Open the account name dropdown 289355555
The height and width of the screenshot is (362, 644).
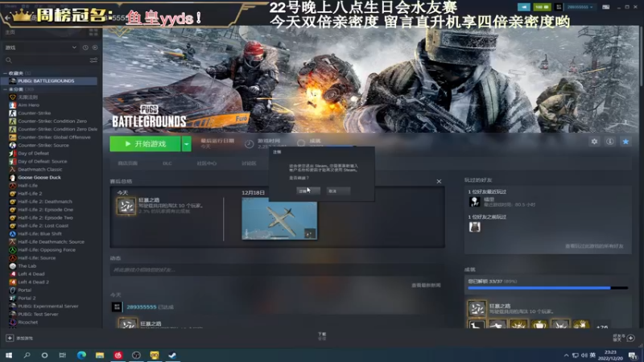pos(580,7)
